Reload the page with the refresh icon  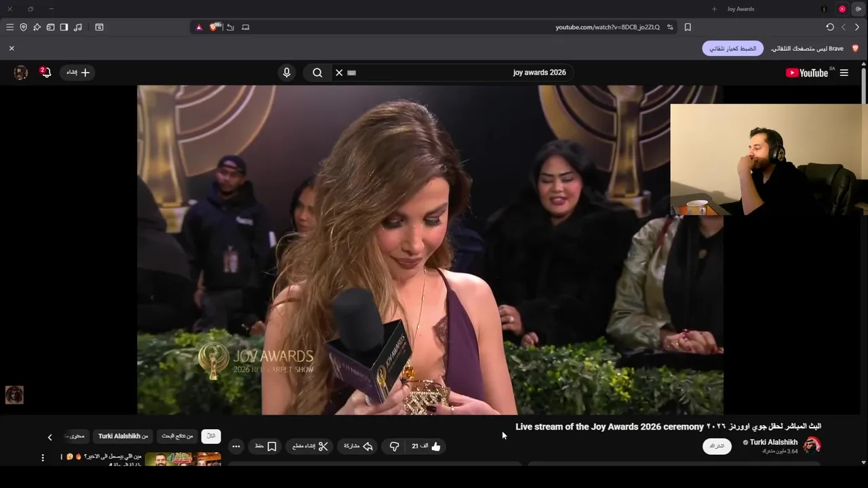[x=830, y=27]
